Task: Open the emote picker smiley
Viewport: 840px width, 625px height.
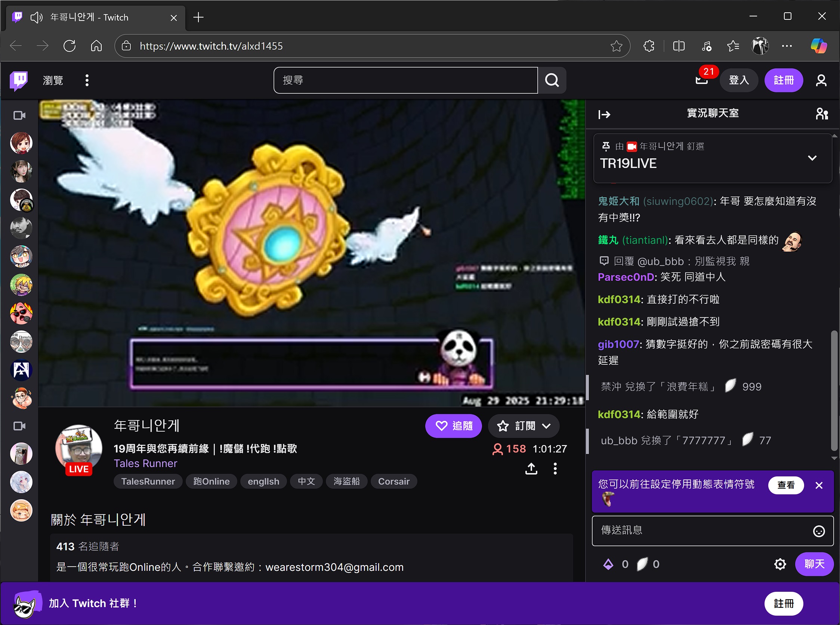Action: click(818, 531)
